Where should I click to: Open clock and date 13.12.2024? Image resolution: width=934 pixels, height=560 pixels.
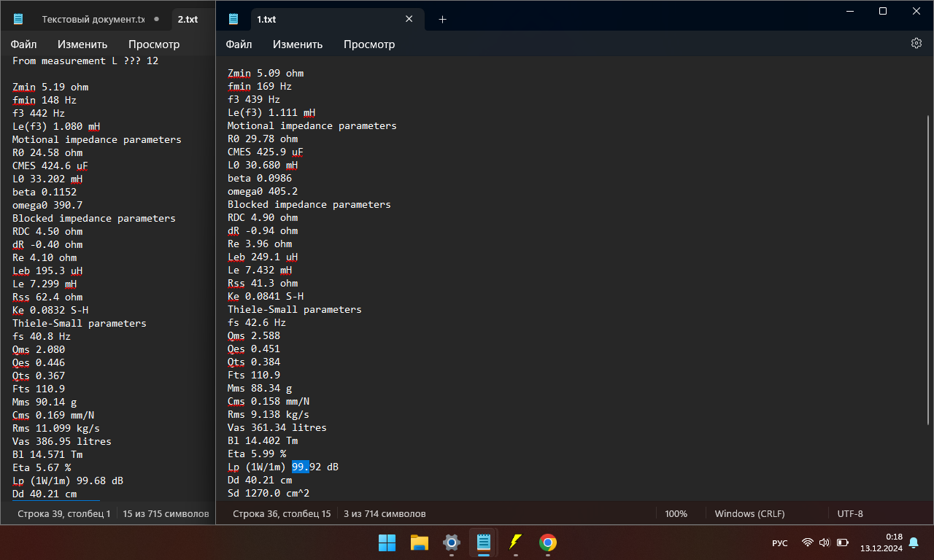(x=881, y=542)
